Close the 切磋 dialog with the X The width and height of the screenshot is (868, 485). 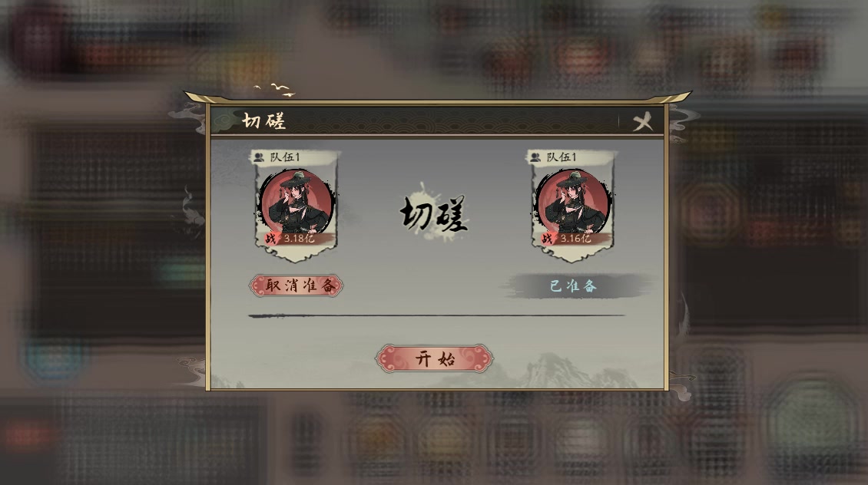(x=642, y=122)
